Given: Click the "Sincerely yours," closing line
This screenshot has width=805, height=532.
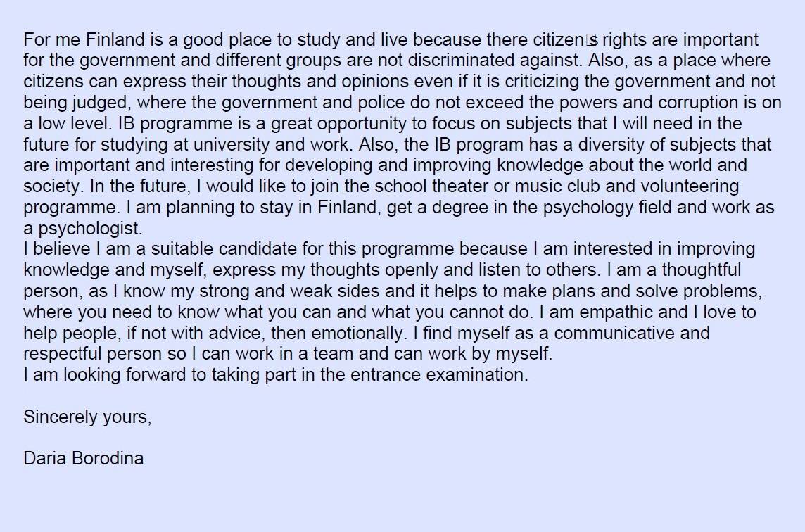Looking at the screenshot, I should click(87, 417).
